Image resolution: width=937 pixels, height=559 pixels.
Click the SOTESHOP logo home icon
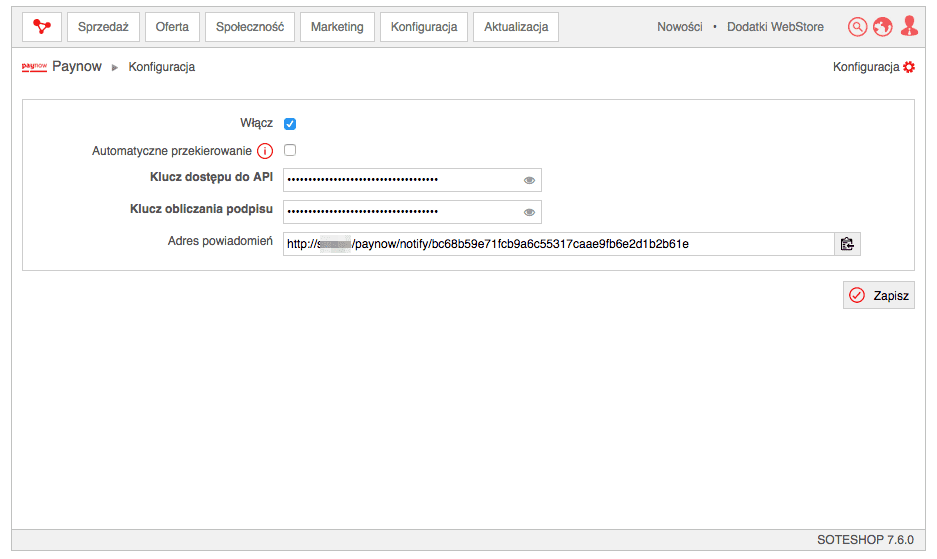click(41, 27)
